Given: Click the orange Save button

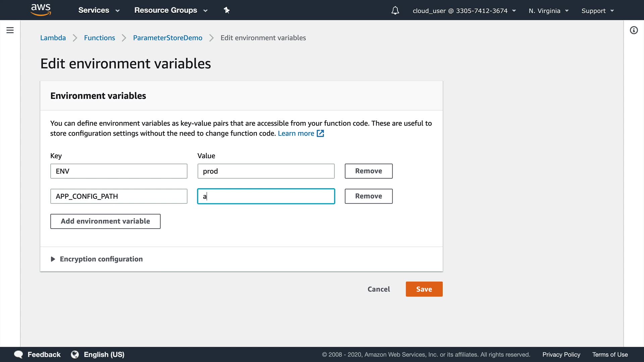Looking at the screenshot, I should [424, 289].
